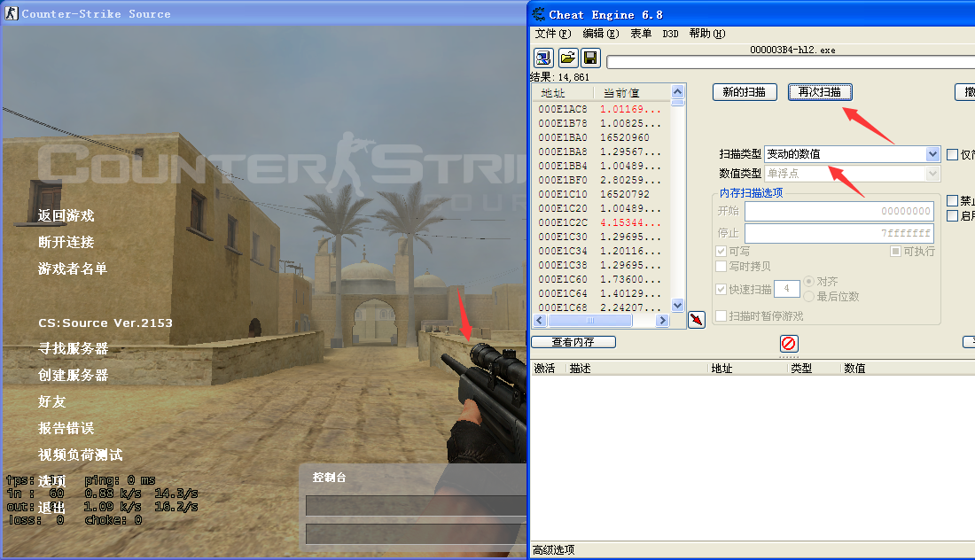Open the 文件 menu in Cheat Engine
975x560 pixels.
[x=551, y=33]
